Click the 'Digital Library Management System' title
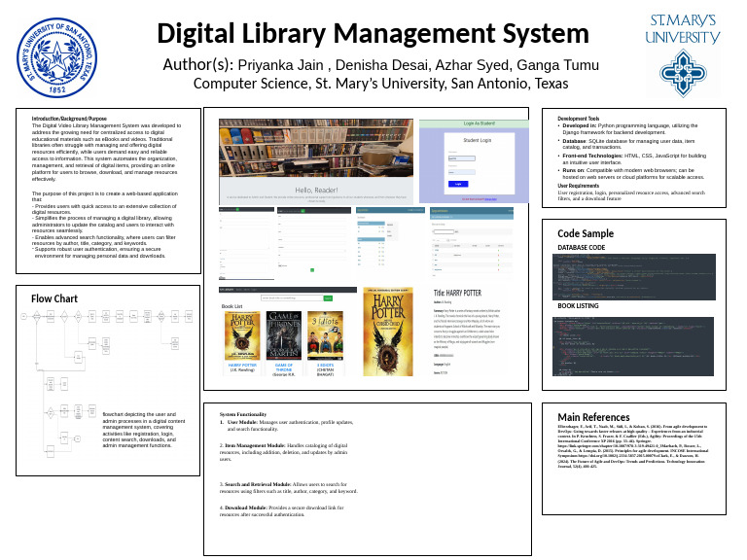 tap(373, 33)
